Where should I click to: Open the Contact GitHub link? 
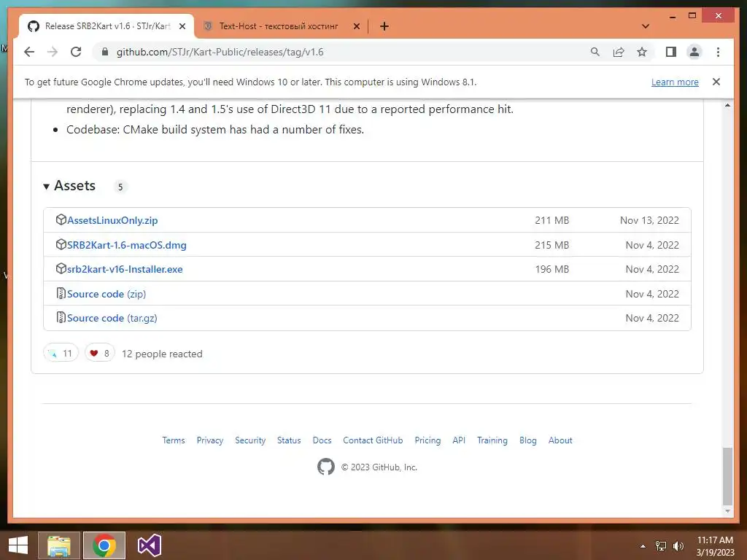[373, 440]
